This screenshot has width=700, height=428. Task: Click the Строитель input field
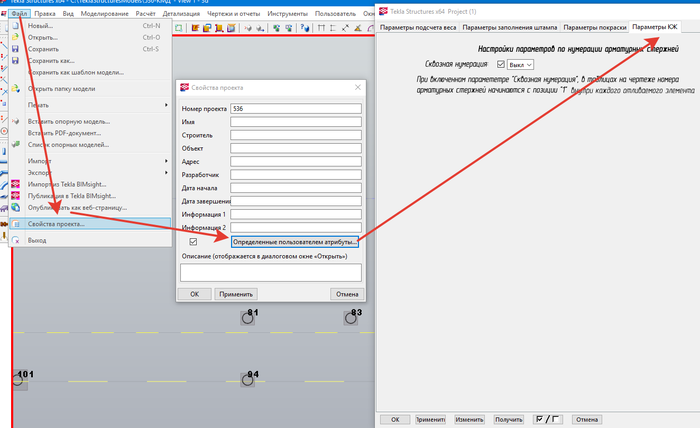[x=296, y=135]
